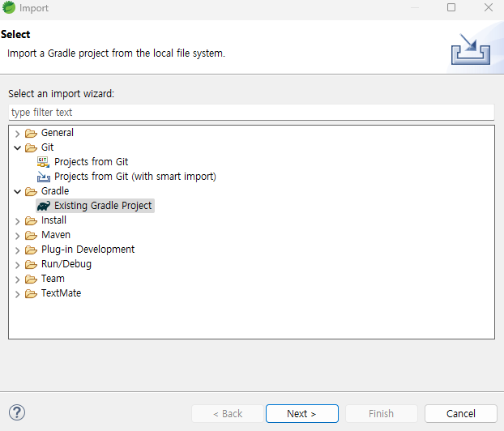Expand the Team category

click(17, 280)
